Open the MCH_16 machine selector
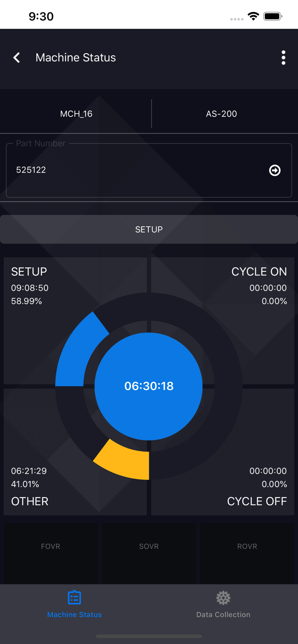 coord(76,114)
